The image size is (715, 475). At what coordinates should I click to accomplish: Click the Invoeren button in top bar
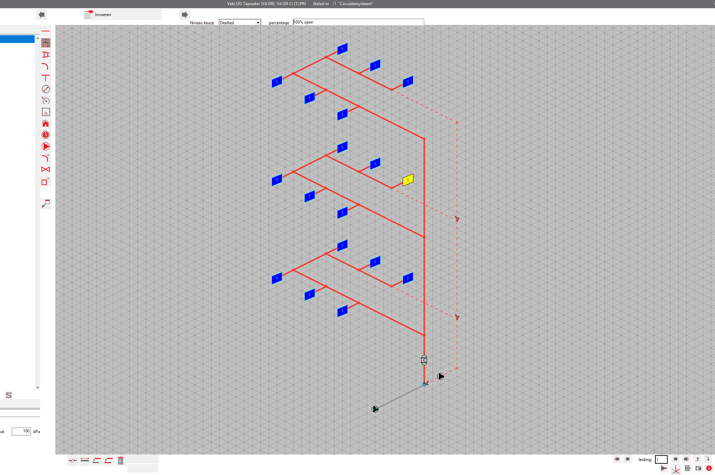click(122, 15)
